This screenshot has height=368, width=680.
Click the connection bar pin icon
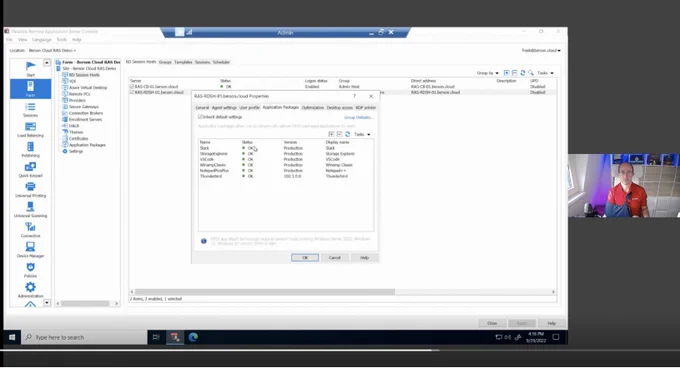(x=180, y=32)
